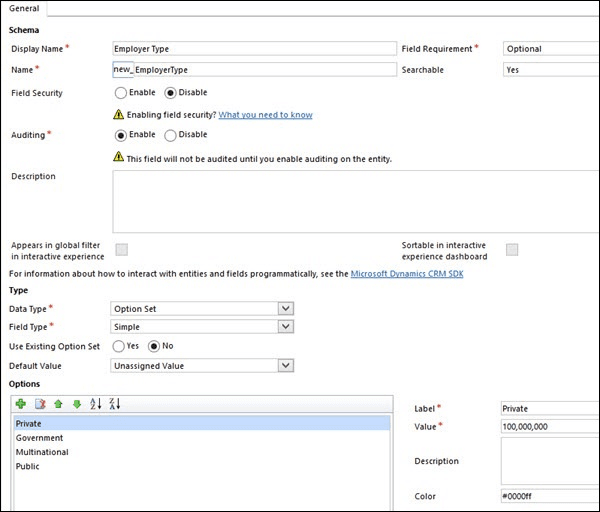
Task: Click the delete option icon
Action: coord(40,403)
